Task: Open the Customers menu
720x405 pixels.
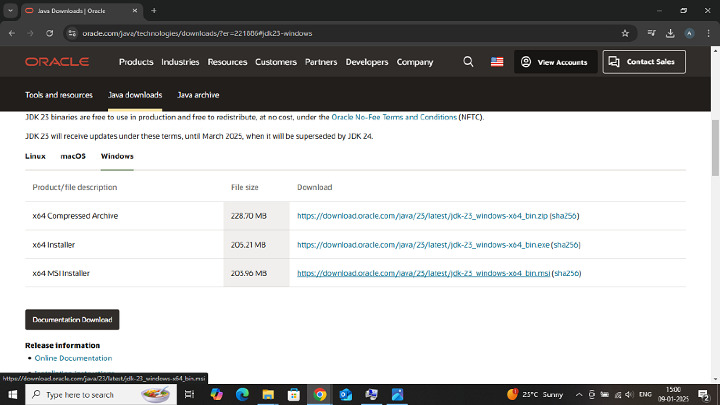Action: coord(276,62)
